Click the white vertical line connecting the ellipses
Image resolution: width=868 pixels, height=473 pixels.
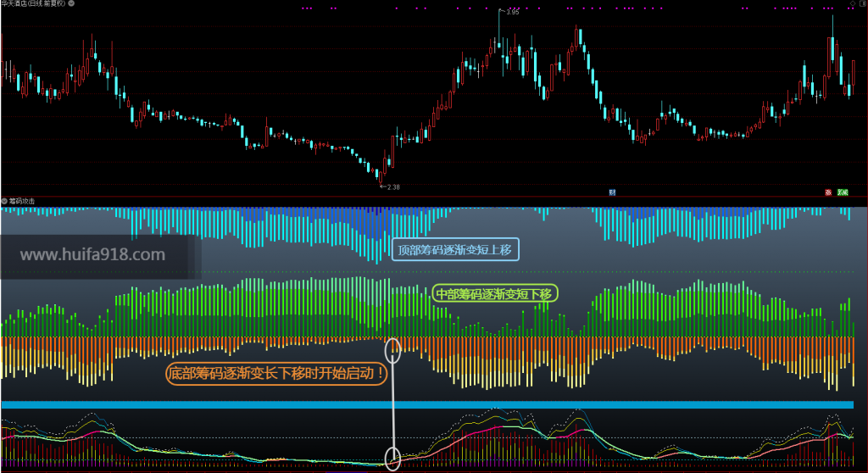click(x=392, y=405)
